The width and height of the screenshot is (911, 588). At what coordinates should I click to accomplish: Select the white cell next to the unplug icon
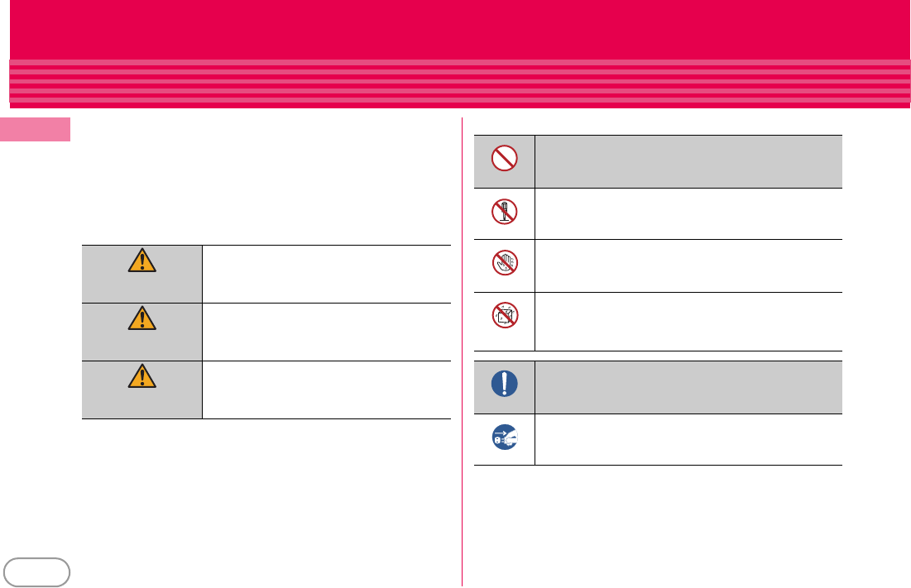point(688,439)
